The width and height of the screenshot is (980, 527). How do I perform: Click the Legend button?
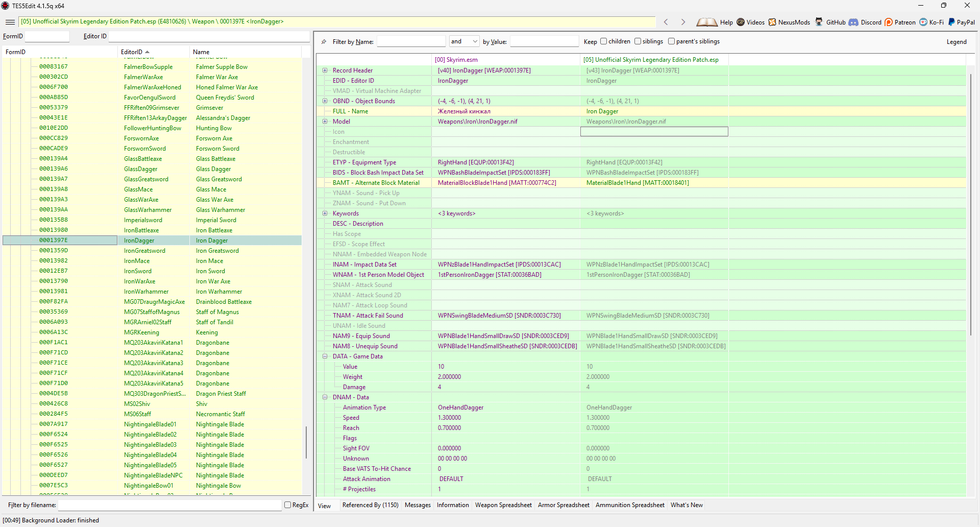point(957,42)
